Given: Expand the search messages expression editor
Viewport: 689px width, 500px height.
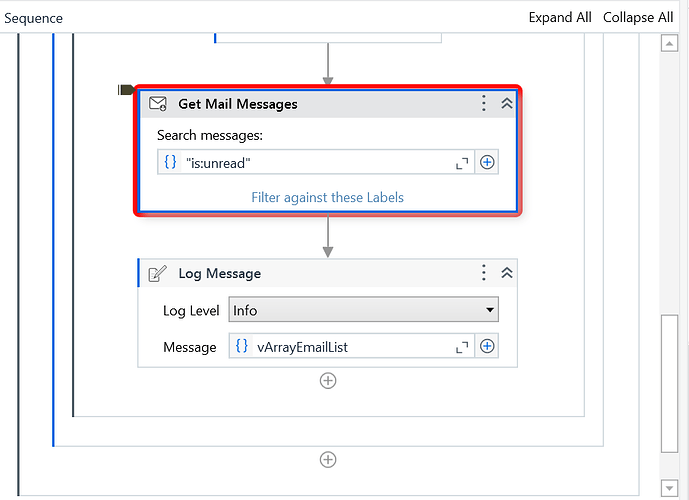Looking at the screenshot, I should [x=462, y=162].
